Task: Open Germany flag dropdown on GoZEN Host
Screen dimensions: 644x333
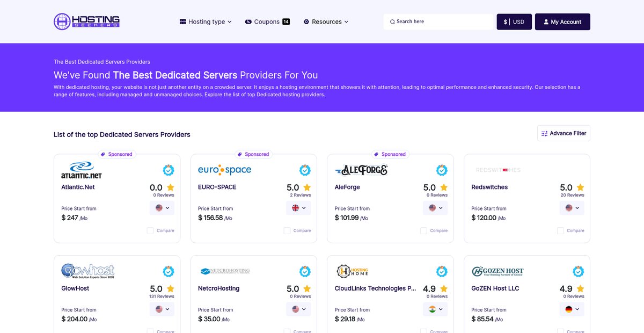Action: [x=572, y=309]
